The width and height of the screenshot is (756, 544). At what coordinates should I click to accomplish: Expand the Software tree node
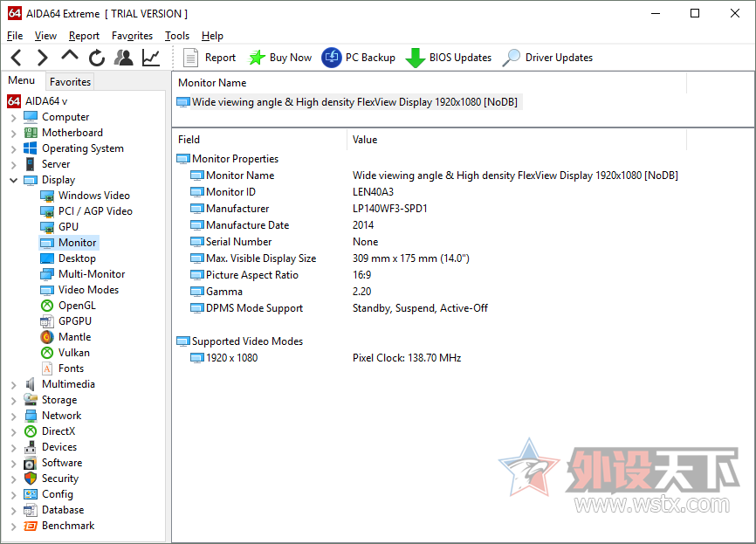(x=13, y=463)
